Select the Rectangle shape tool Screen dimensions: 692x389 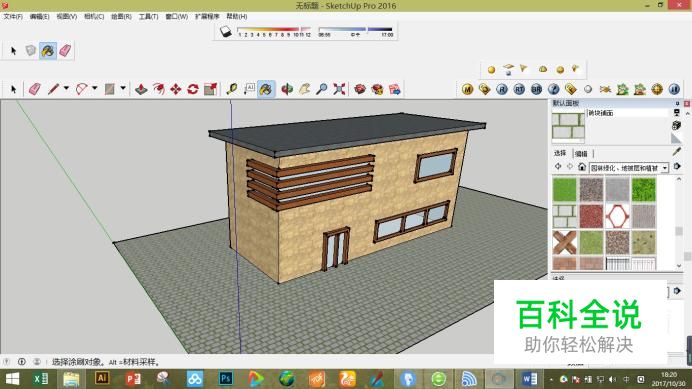109,89
